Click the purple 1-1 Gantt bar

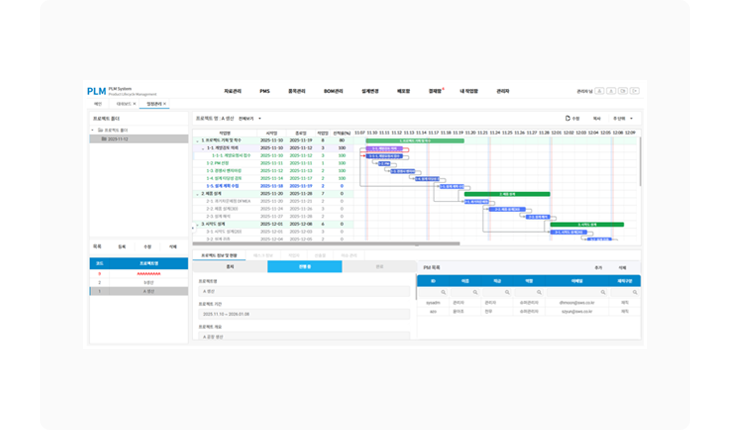click(x=384, y=148)
